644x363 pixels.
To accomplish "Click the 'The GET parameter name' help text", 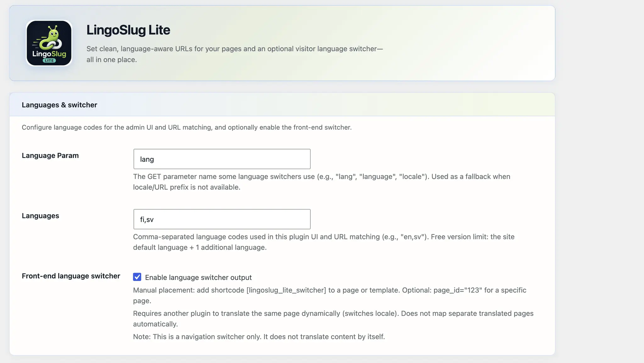I will point(322,182).
